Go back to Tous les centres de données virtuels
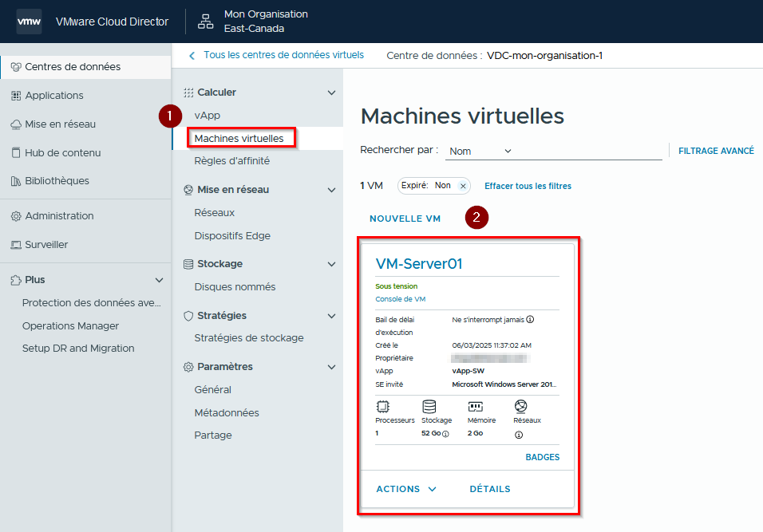763x532 pixels. [283, 55]
